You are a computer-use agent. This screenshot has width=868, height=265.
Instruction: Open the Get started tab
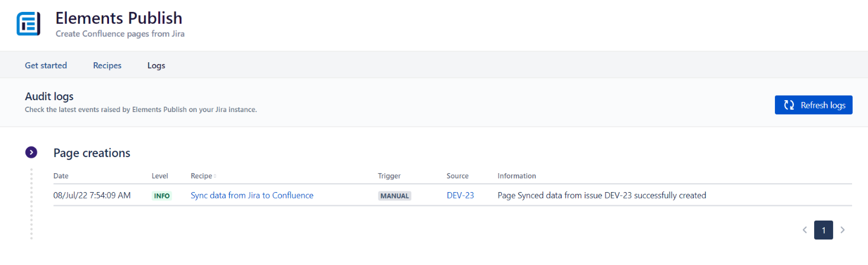(x=46, y=65)
